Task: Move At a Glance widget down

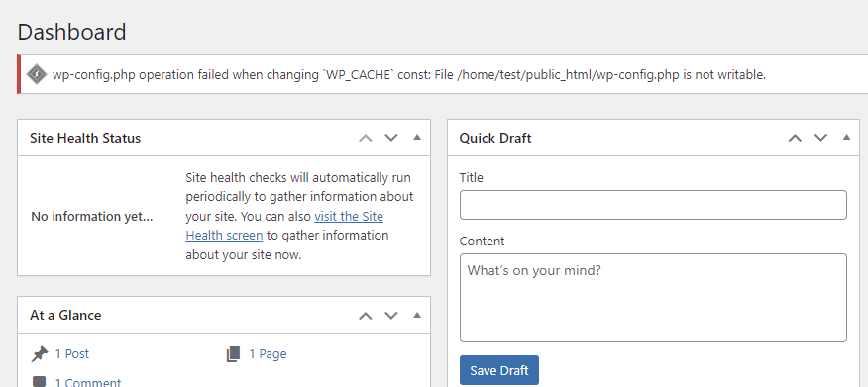Action: pos(391,316)
